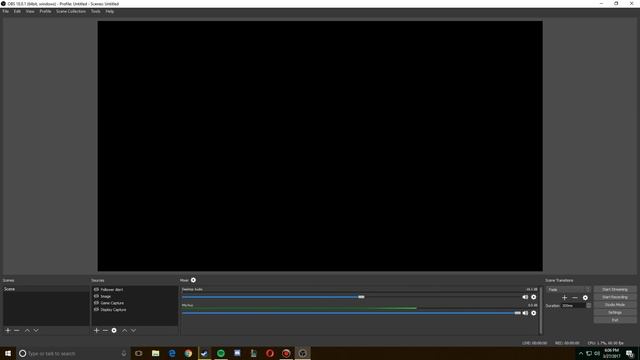Move scene up with arrow
Screen dimensions: 640x360
point(27,330)
